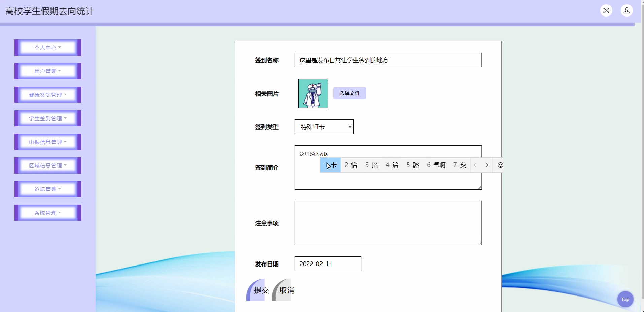Viewport: 644px width, 312px height.
Task: Click the 相关图片 field label
Action: [267, 94]
